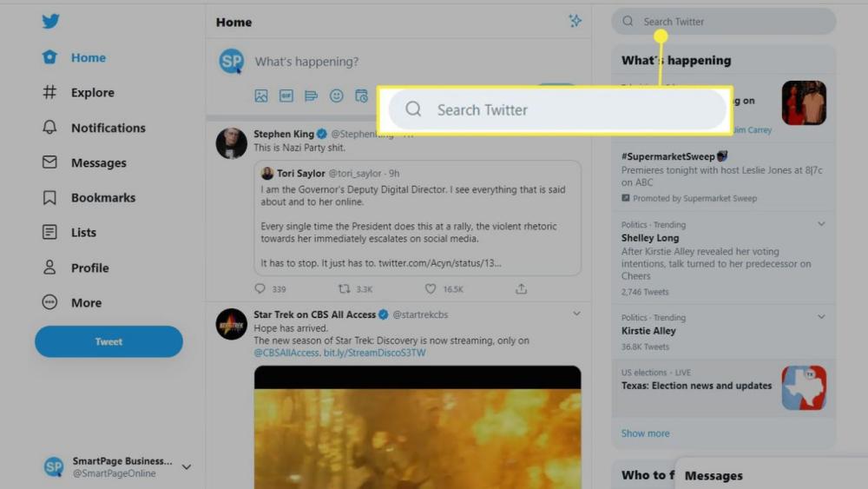Screen dimensions: 868x489
Task: Click the Twitter bird logo
Action: coord(50,22)
